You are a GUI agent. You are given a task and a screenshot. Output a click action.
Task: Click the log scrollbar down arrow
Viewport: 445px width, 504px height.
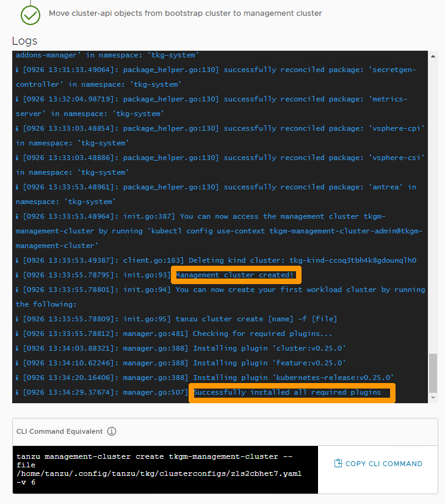pos(433,398)
